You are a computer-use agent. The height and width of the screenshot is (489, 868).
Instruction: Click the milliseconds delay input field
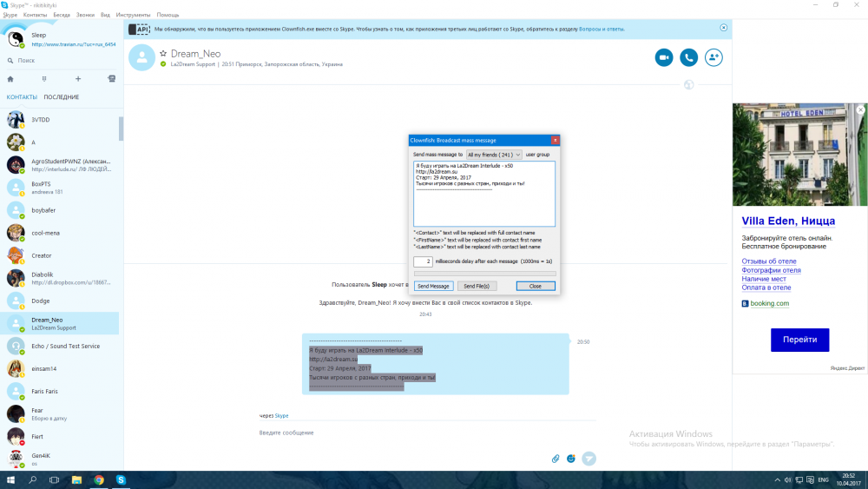[x=423, y=261]
